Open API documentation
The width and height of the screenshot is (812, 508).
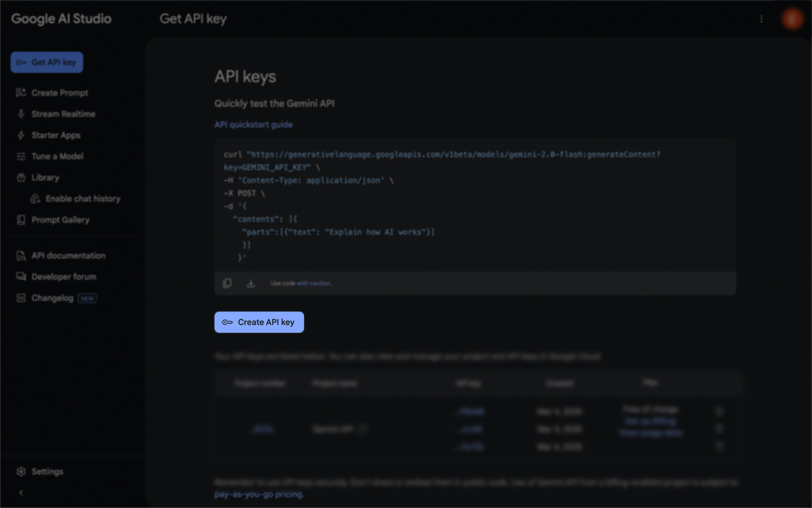coord(61,255)
